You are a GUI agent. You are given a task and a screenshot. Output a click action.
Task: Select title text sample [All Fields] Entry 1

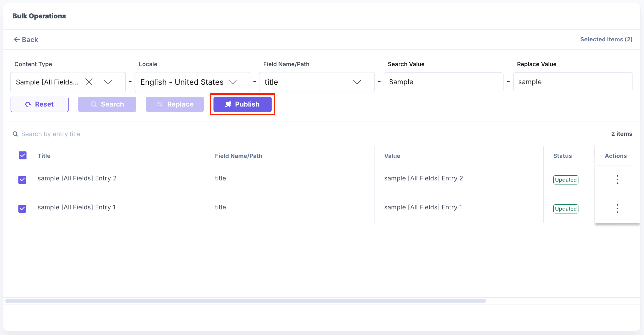(x=76, y=207)
